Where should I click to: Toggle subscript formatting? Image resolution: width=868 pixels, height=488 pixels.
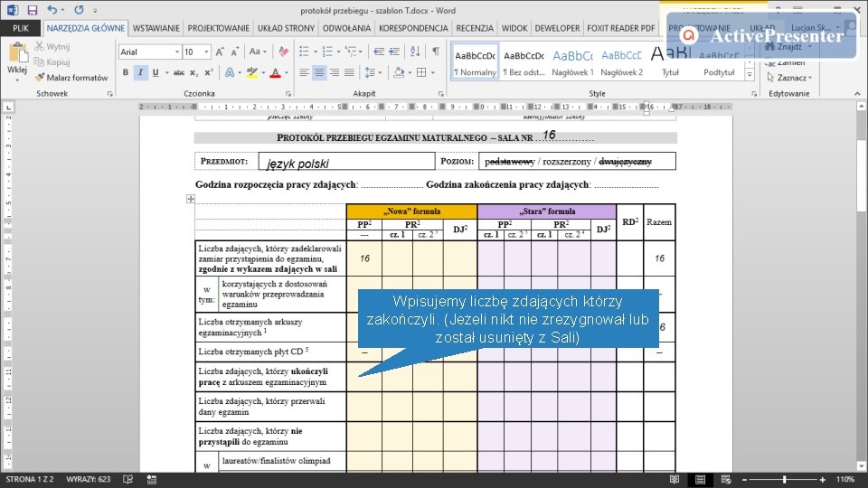tap(193, 72)
